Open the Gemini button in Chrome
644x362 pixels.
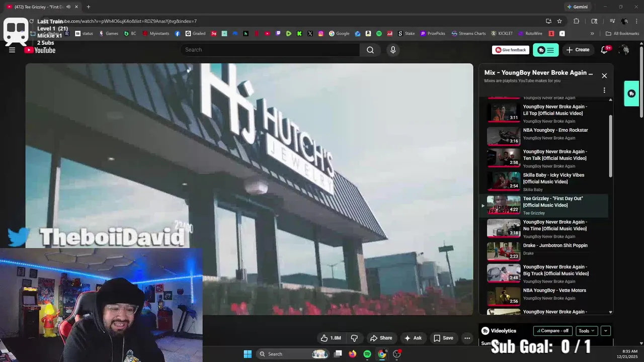[577, 7]
